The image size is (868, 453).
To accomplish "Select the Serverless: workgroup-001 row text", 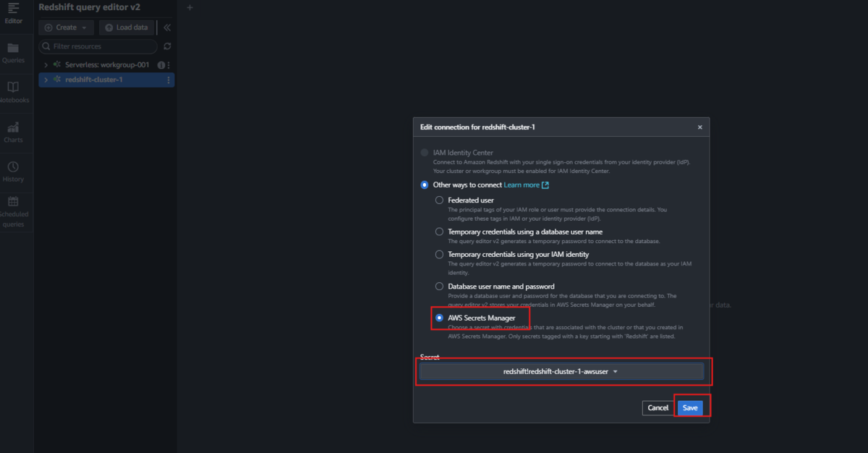I will click(x=107, y=65).
